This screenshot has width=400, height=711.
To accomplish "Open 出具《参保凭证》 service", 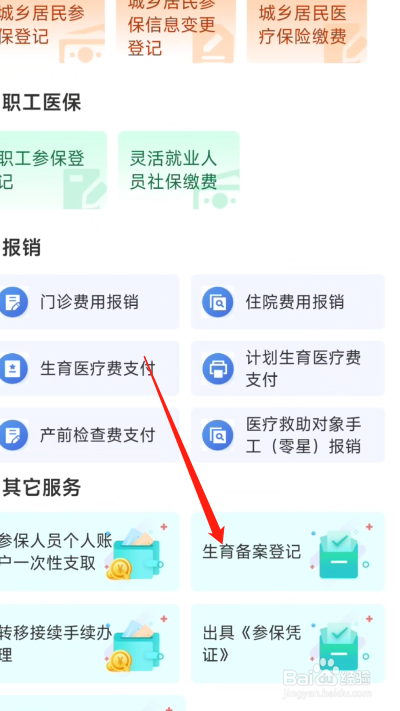I will [288, 643].
